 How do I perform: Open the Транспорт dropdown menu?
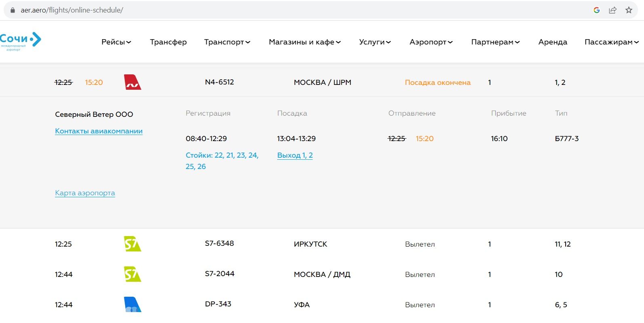tap(227, 42)
